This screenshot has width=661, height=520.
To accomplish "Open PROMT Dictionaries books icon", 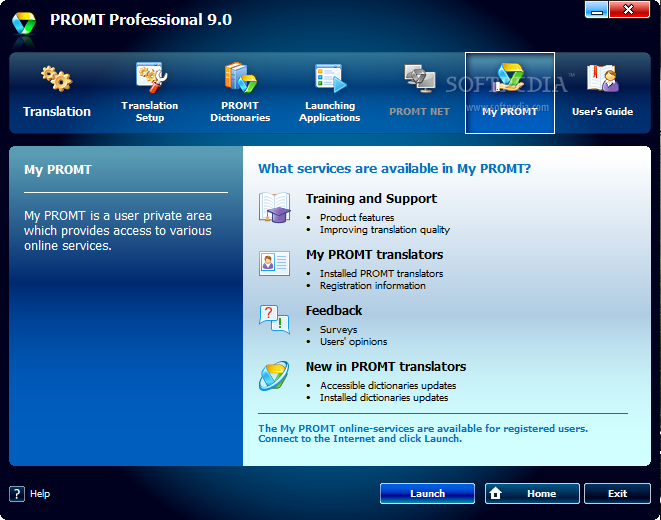I will [x=240, y=78].
